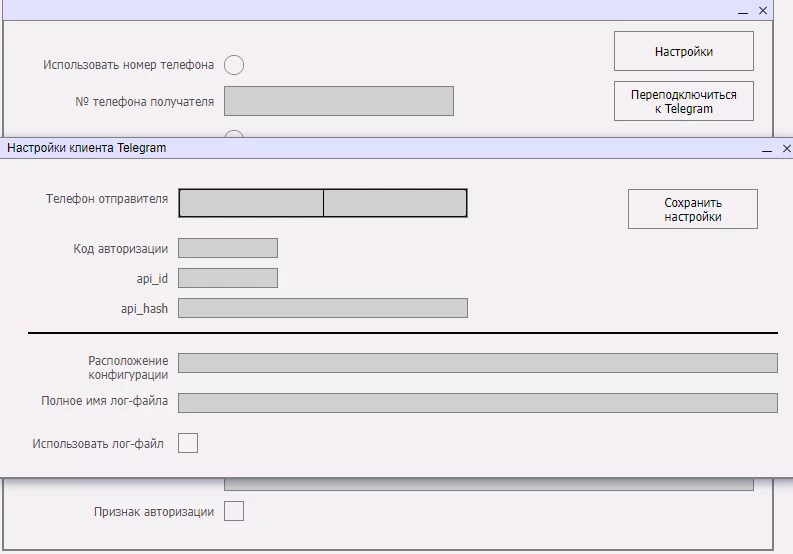Minimize the main background window
The height and width of the screenshot is (554, 793).
coord(743,10)
